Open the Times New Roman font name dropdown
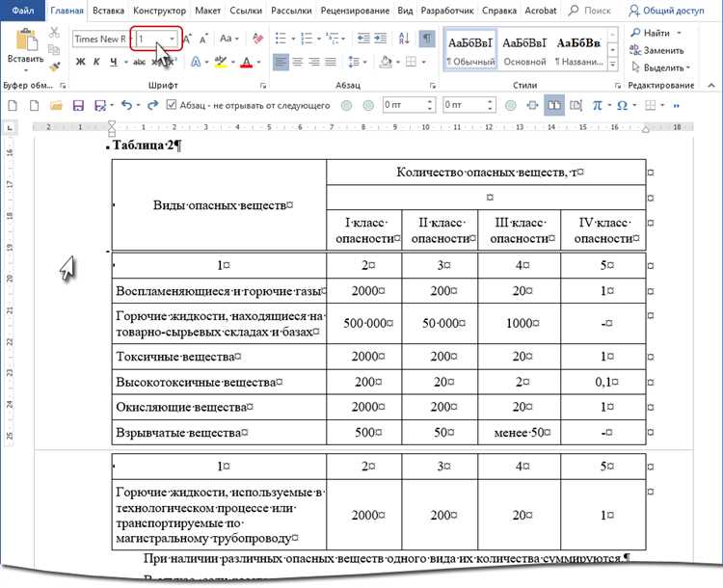This screenshot has height=588, width=723. pyautogui.click(x=131, y=39)
